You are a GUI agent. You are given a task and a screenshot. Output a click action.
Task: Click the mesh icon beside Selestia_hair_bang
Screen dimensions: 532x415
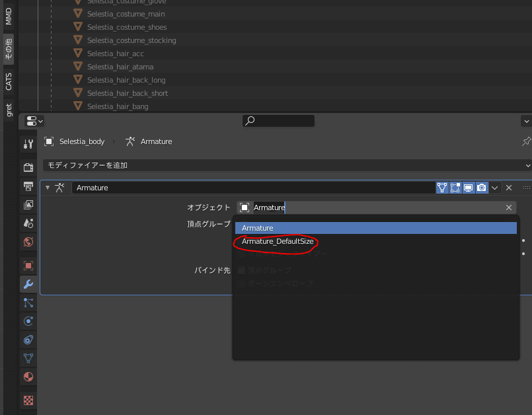coord(78,106)
